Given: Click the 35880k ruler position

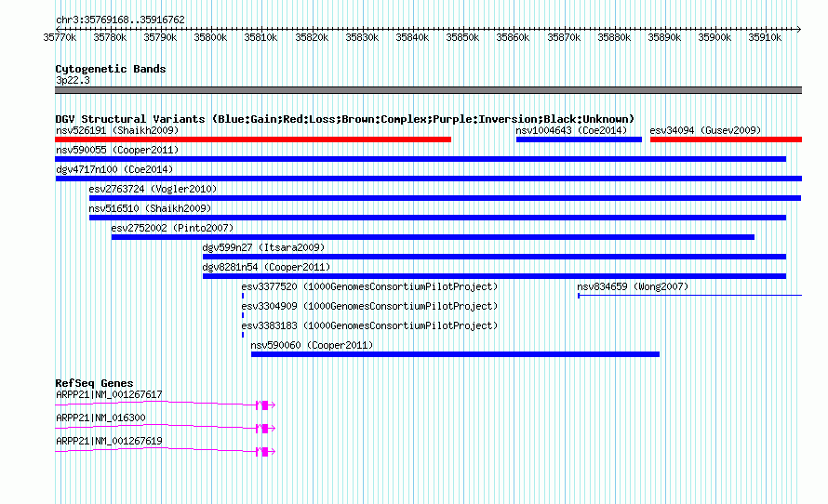Looking at the screenshot, I should 614,37.
